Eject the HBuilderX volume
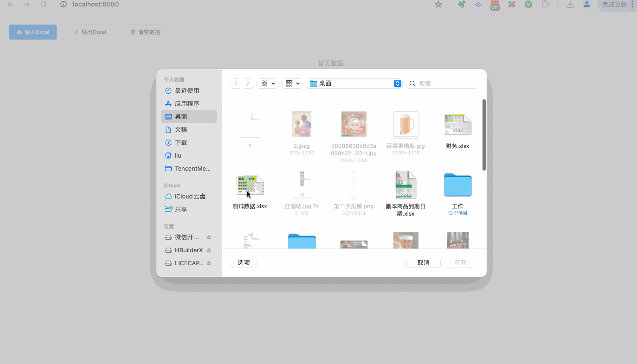The width and height of the screenshot is (637, 364). (x=209, y=250)
